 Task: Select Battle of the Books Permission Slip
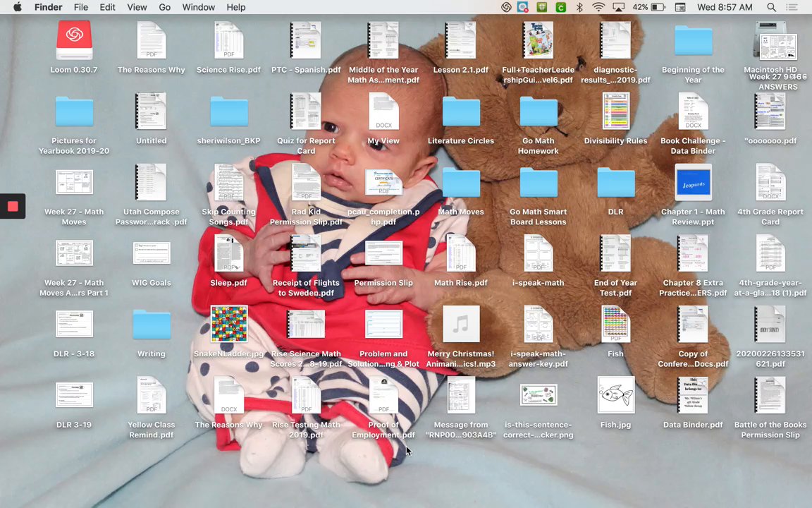(770, 395)
